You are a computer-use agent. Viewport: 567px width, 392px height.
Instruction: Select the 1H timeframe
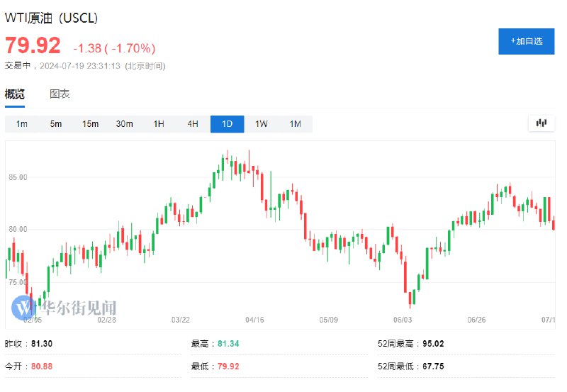coord(159,124)
